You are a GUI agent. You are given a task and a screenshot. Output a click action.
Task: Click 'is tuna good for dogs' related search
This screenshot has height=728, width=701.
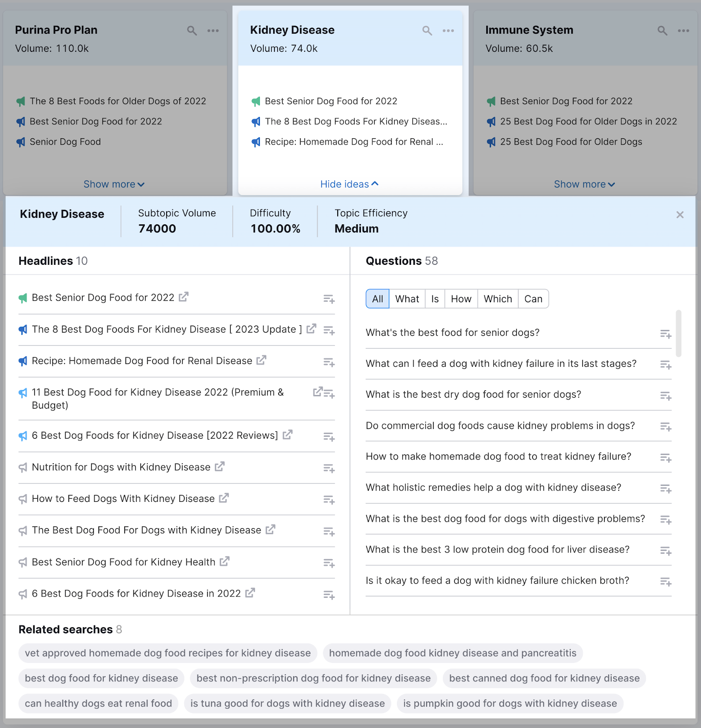point(287,703)
